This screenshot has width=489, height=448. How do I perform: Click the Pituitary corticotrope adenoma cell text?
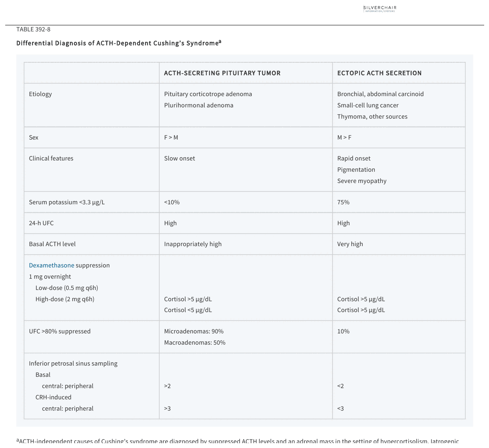(x=208, y=94)
